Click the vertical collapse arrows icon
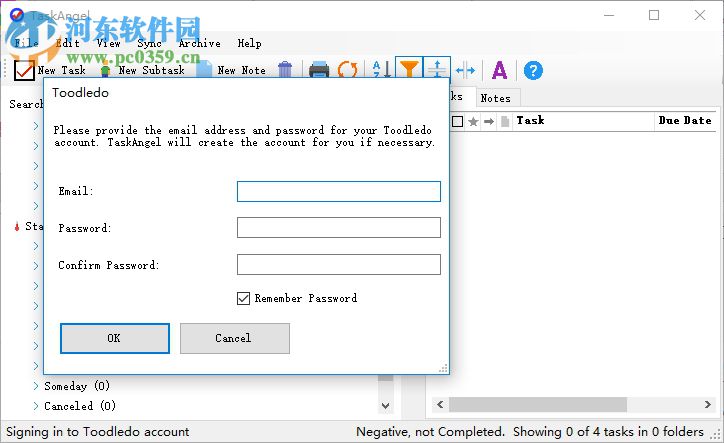 (437, 69)
